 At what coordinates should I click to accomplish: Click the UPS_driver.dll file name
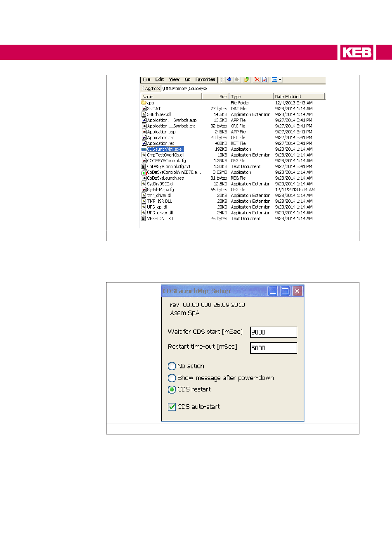(x=160, y=213)
